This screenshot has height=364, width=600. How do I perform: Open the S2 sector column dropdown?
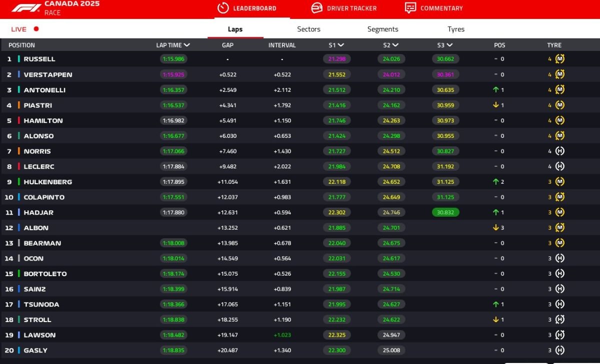tap(395, 45)
